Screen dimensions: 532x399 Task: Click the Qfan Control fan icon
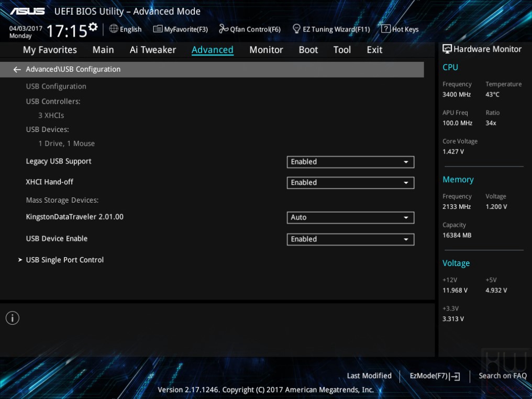pos(224,29)
